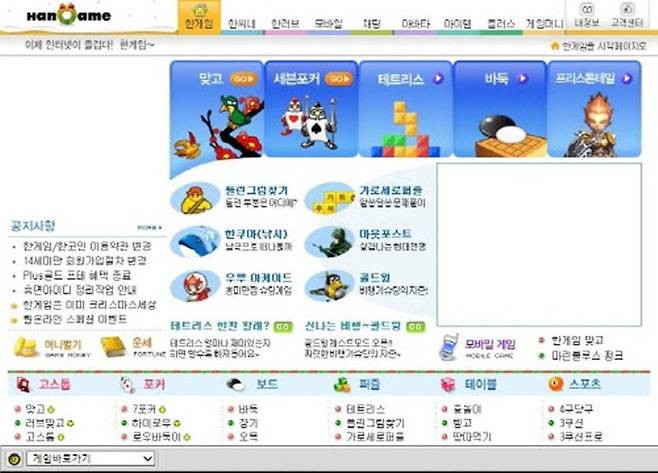The height and width of the screenshot is (473, 658).
Task: Launch the 세븐포커 card game banner
Action: [x=309, y=110]
